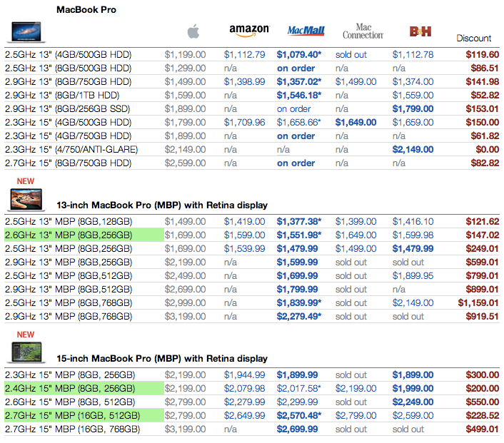Click B&H price $1,599.98

(x=413, y=235)
